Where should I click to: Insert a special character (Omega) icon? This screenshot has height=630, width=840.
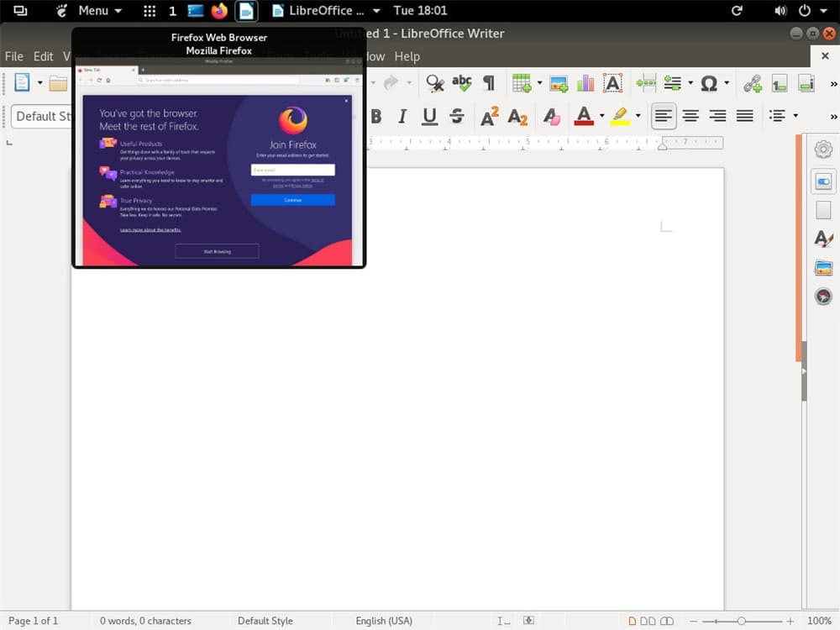[x=709, y=83]
